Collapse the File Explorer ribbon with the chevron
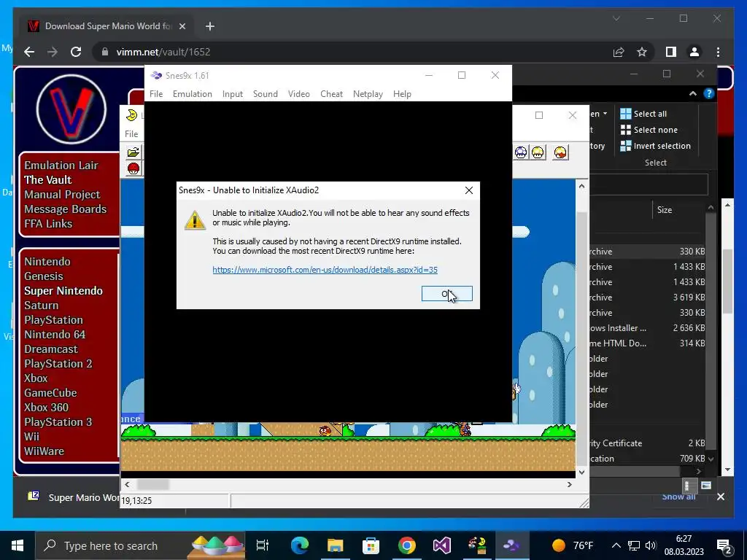The height and width of the screenshot is (560, 747). point(693,94)
